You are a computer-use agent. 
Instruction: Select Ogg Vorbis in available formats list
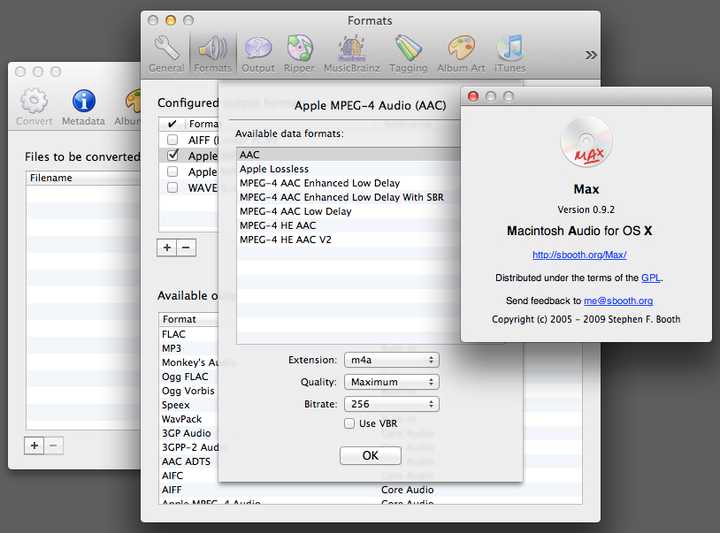pyautogui.click(x=188, y=391)
